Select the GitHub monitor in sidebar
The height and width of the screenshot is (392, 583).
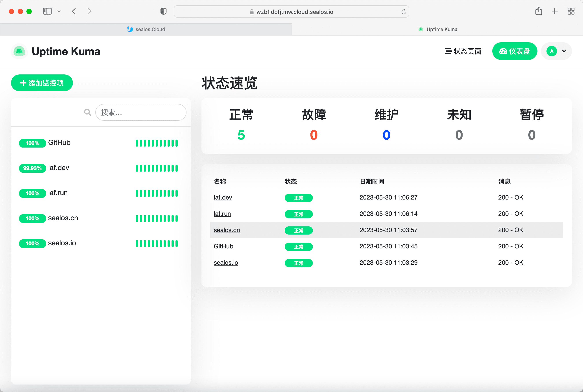click(x=101, y=143)
